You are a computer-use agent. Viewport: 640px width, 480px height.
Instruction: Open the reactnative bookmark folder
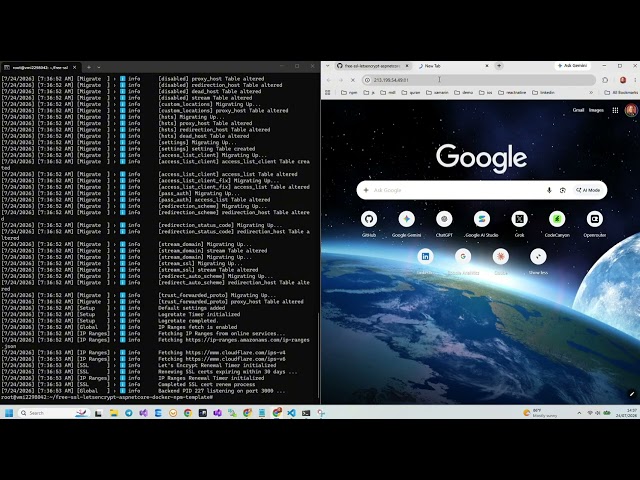[x=512, y=93]
